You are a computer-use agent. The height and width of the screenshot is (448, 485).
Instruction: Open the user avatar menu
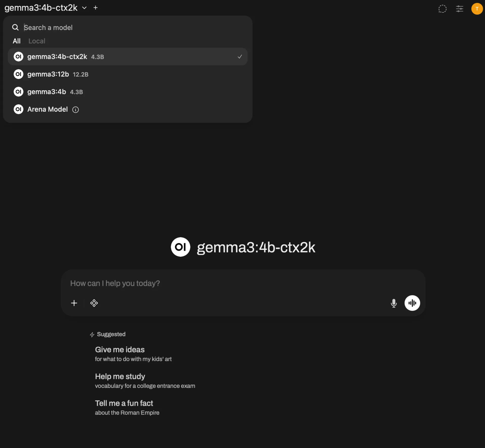[477, 9]
